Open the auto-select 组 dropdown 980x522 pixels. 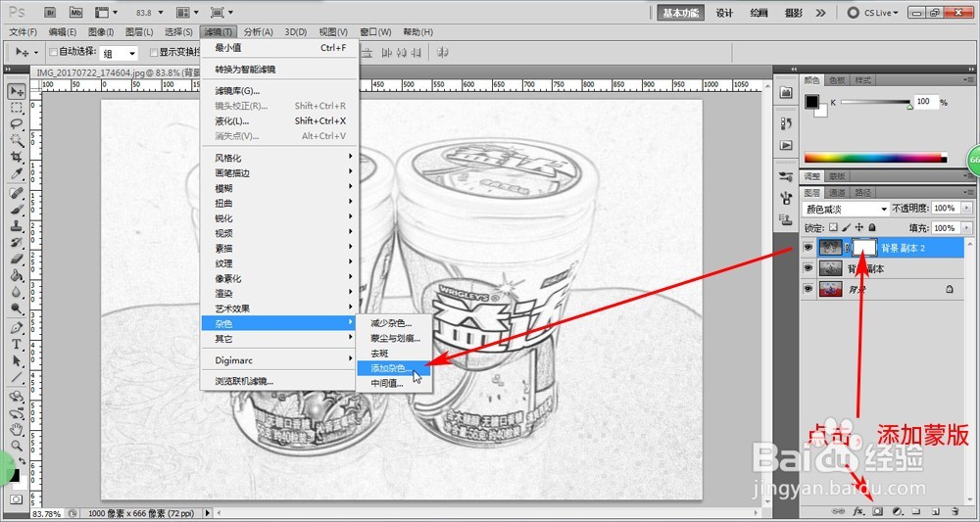point(120,54)
